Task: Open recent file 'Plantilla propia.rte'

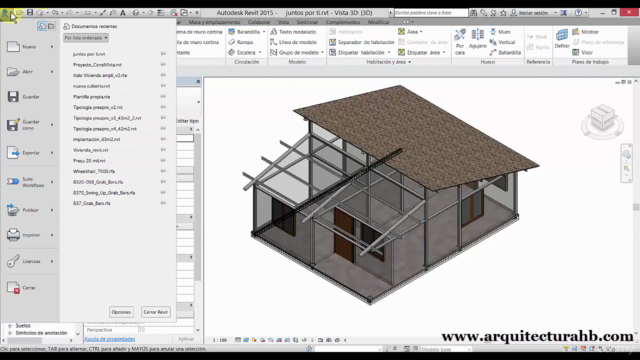Action: pos(91,97)
